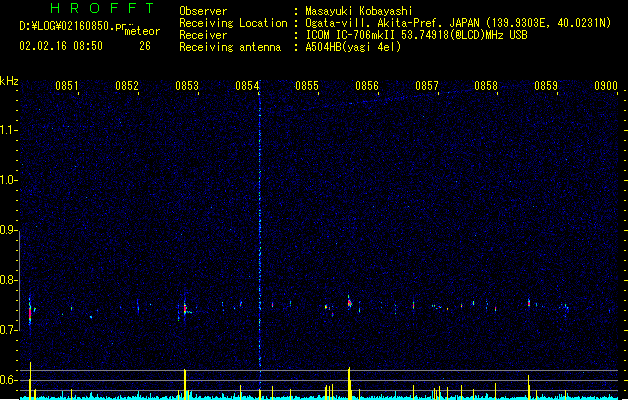629x400 pixels.
Task: Select the 0.7 kHz axis label
Action: tap(8, 330)
